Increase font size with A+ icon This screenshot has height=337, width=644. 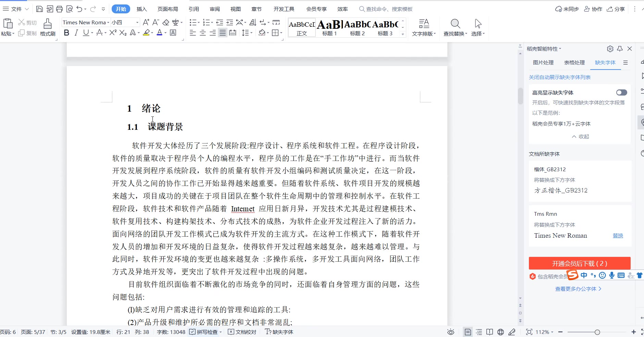(x=146, y=22)
